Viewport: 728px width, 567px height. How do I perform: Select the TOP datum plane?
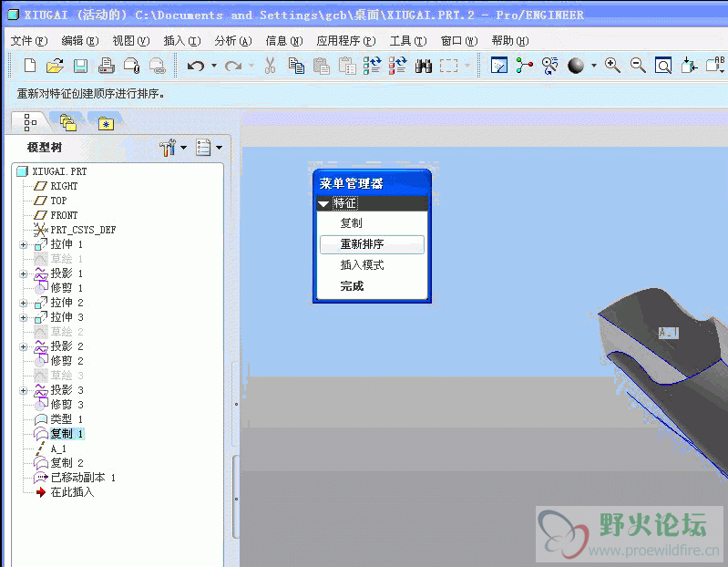58,201
